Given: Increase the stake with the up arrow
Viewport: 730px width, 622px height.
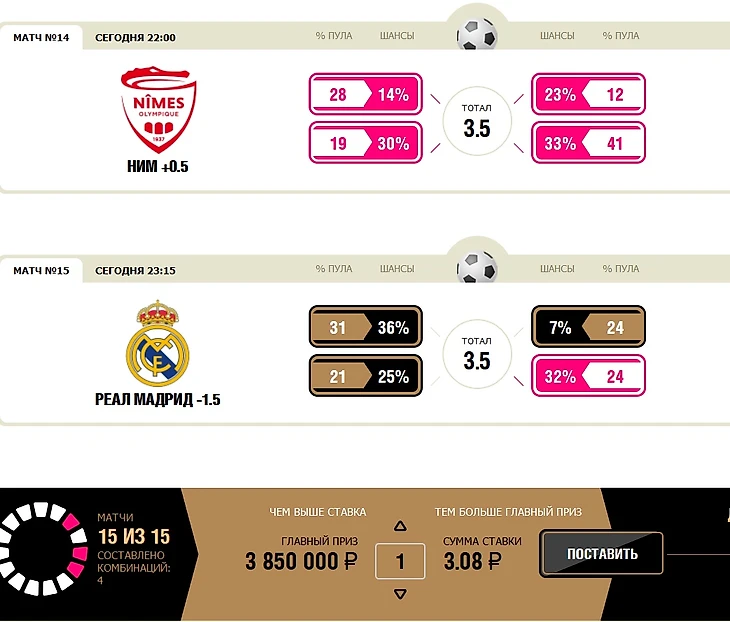Looking at the screenshot, I should (400, 526).
